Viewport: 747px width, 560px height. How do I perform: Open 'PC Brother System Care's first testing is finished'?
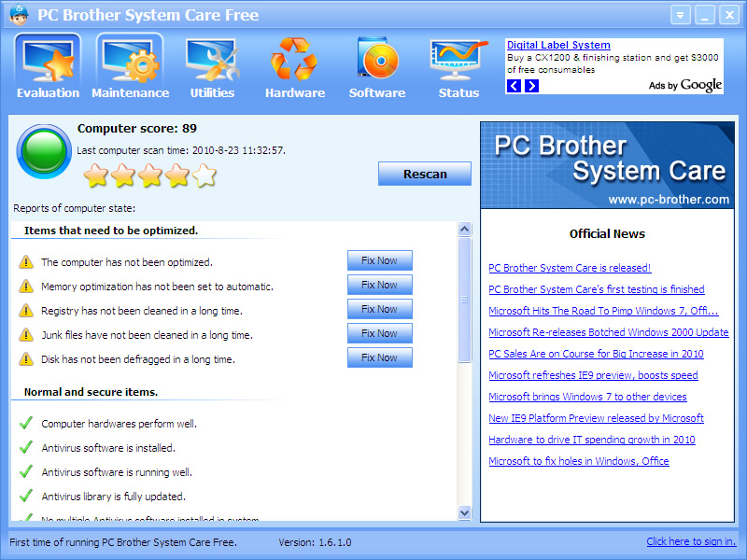tap(597, 289)
